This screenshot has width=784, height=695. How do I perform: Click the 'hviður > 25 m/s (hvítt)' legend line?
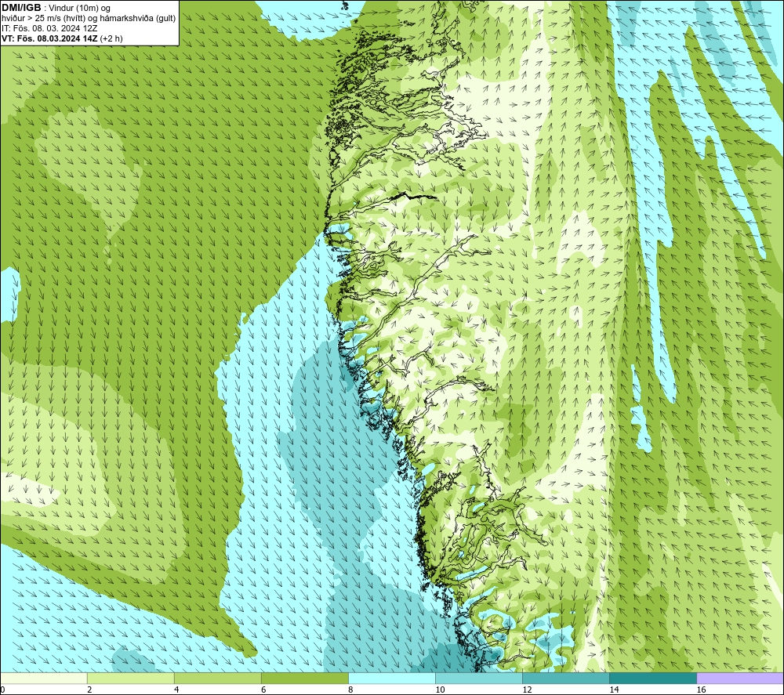click(x=89, y=19)
